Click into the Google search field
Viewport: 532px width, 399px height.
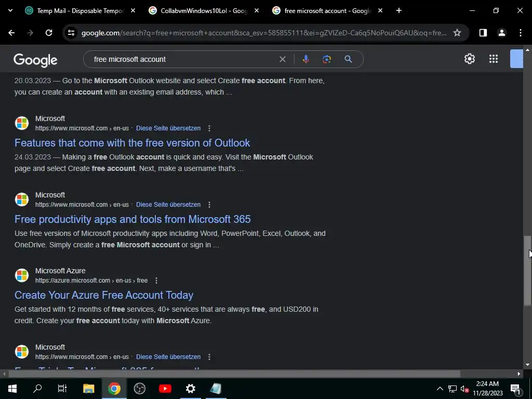(x=183, y=59)
